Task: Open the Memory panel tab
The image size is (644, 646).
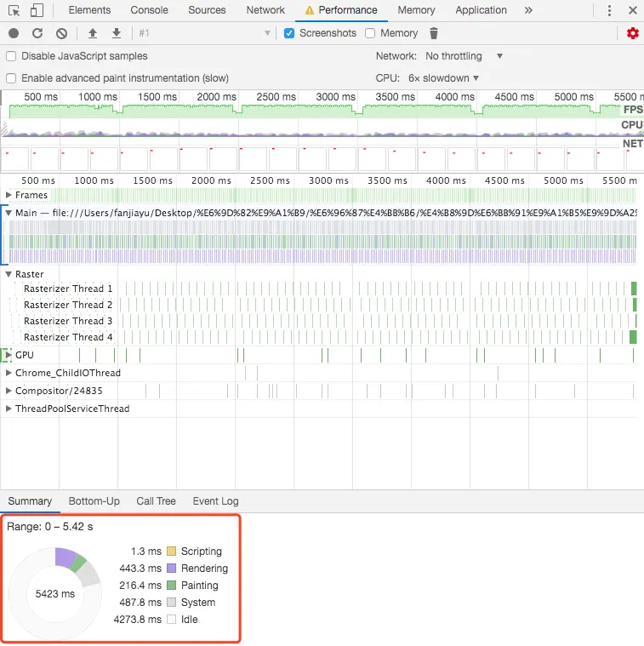Action: [x=416, y=10]
